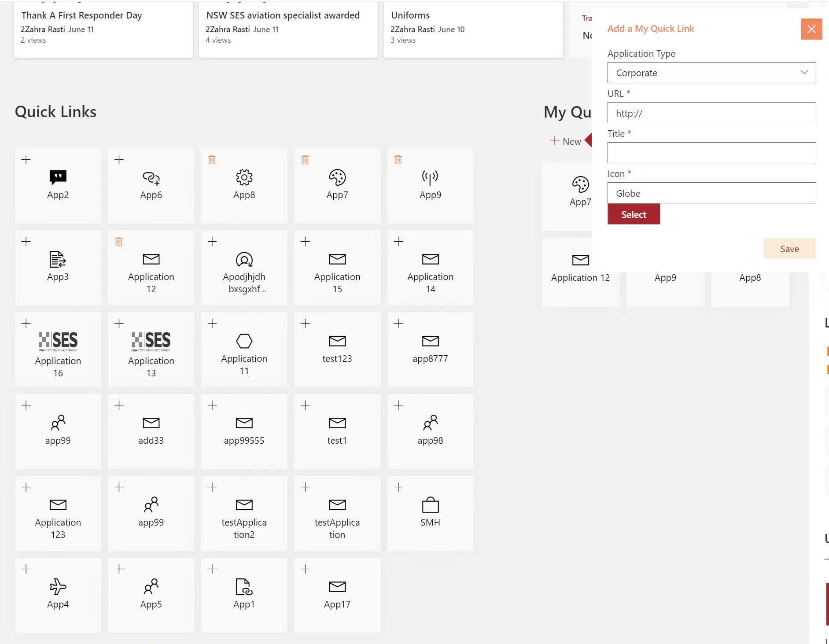Remove App7 using its trash icon

(305, 160)
